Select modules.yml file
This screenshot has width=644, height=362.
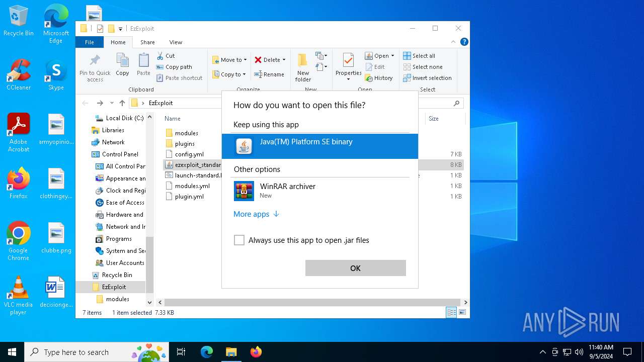pos(192,186)
